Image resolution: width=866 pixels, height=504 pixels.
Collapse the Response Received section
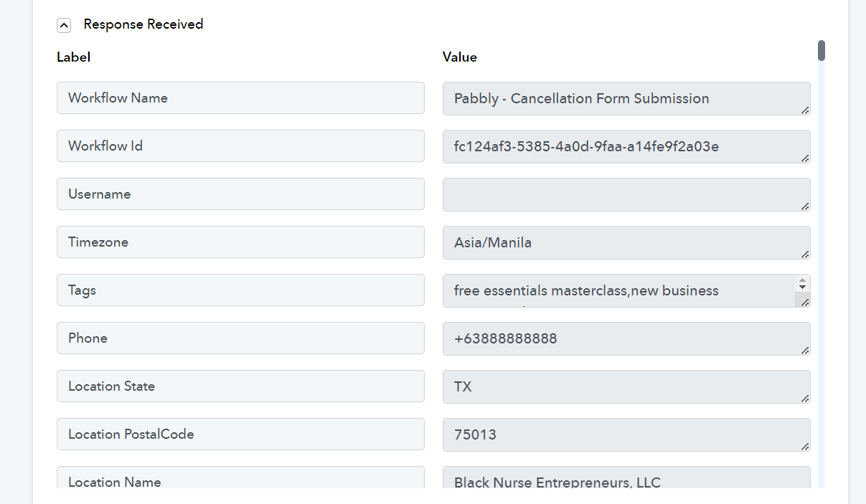(x=64, y=25)
